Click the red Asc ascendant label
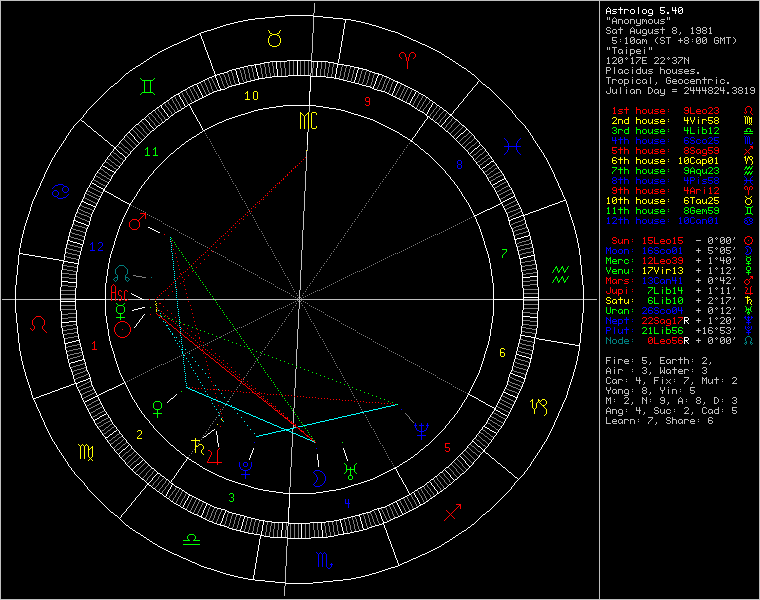The width and height of the screenshot is (760, 600). click(119, 295)
